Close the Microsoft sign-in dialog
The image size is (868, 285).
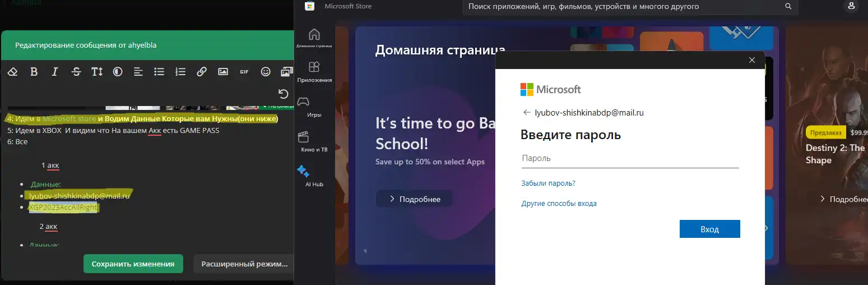[x=752, y=60]
